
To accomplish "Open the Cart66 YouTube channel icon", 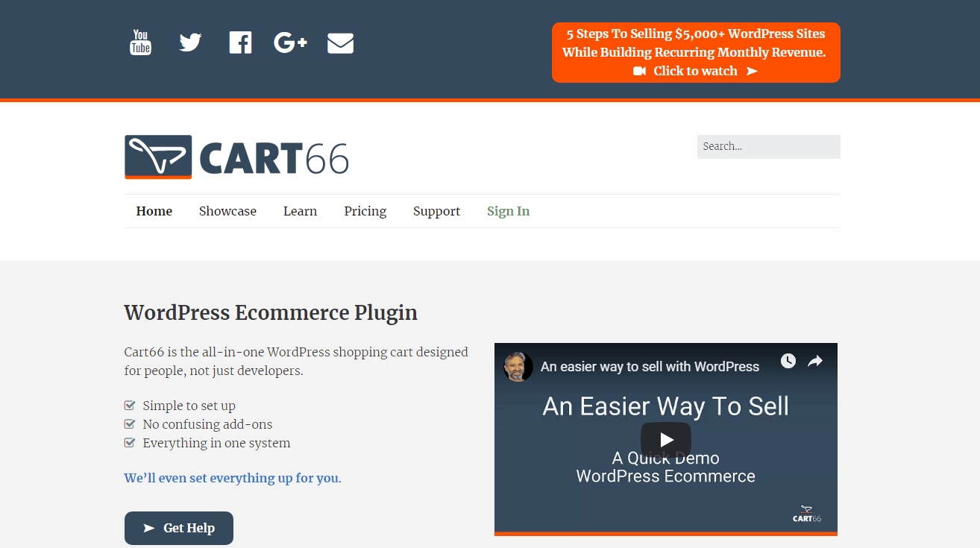I will point(140,42).
